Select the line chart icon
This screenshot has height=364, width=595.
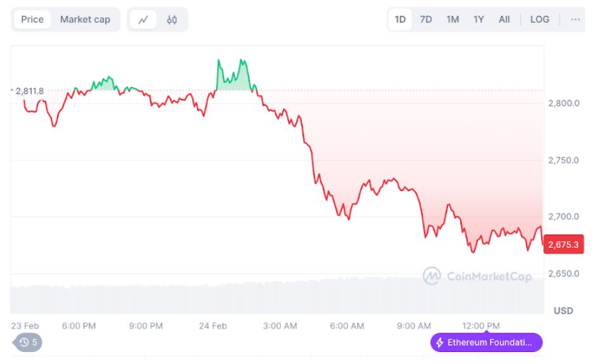tap(143, 20)
